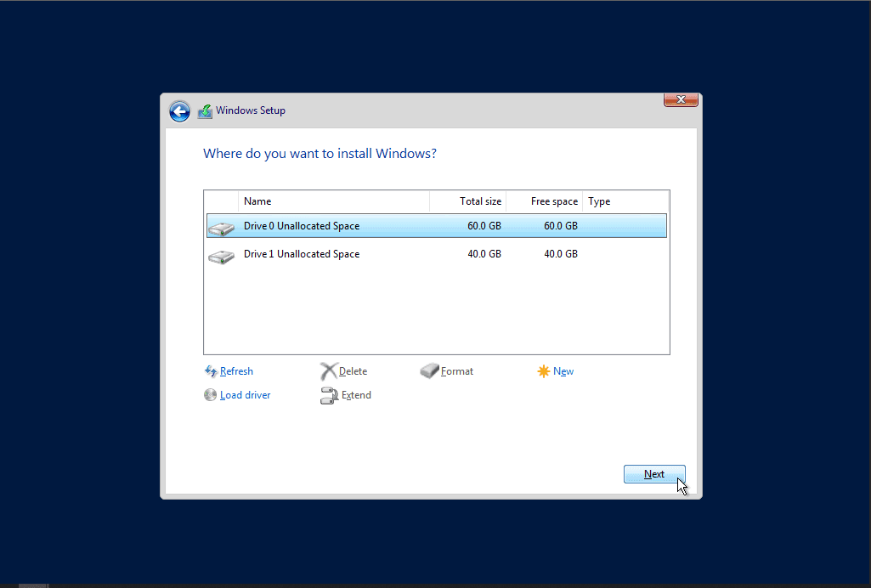The height and width of the screenshot is (588, 871).
Task: Click the Delete link label
Action: (352, 370)
